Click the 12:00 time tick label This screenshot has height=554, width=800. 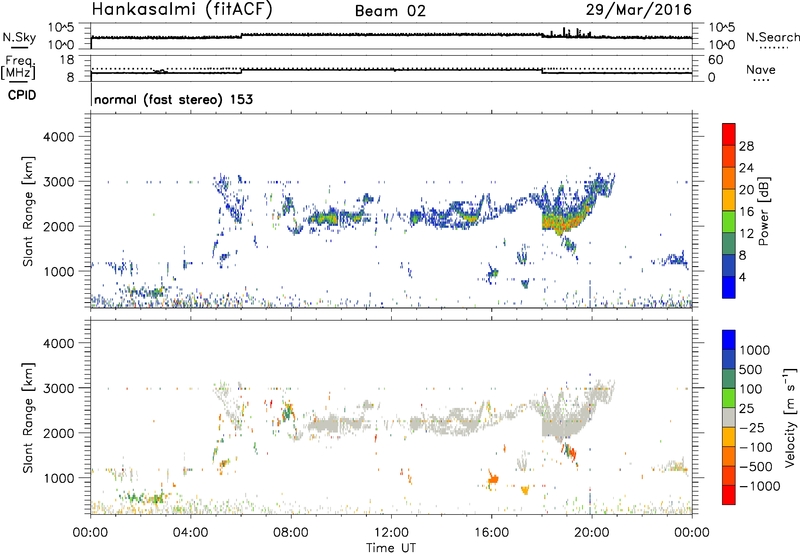[391, 533]
